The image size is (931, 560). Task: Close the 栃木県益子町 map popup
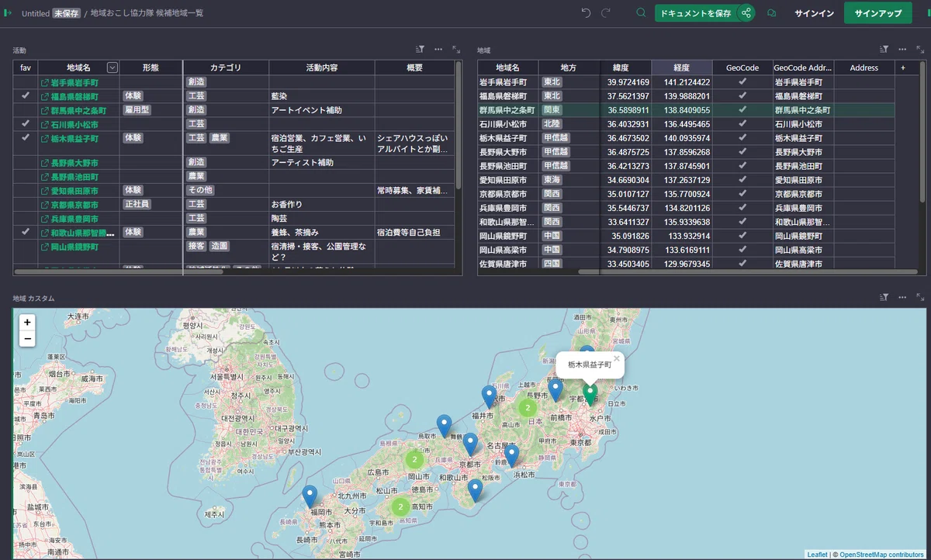tap(617, 358)
